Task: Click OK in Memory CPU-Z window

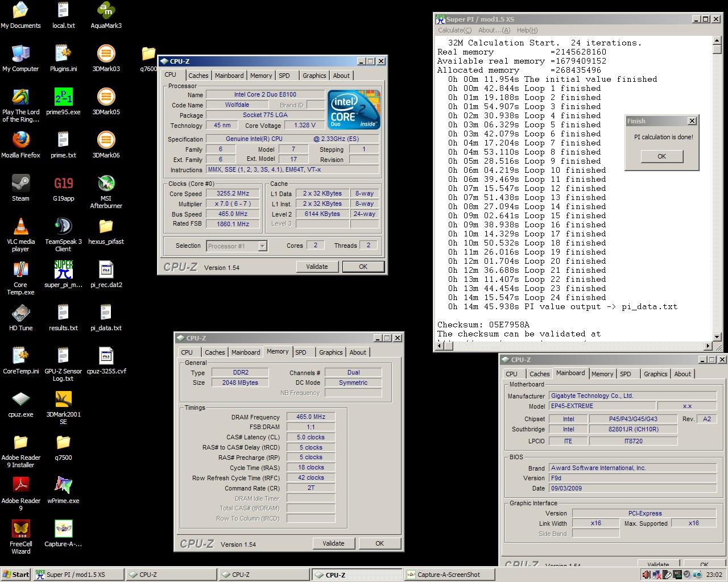Action: click(x=379, y=543)
